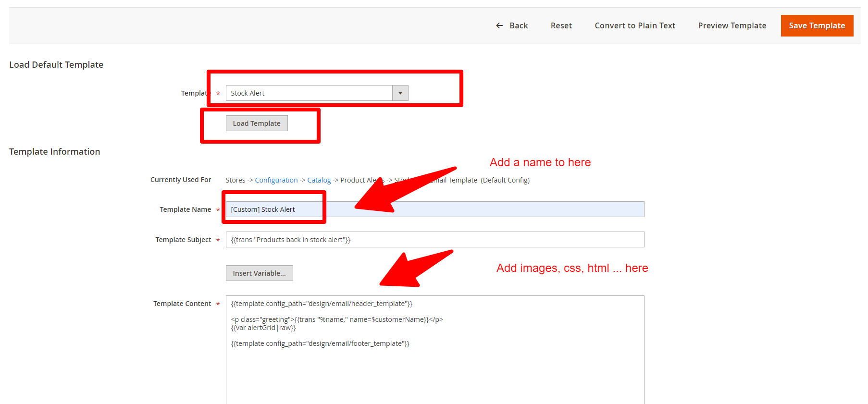
Task: Select the Template Information heading
Action: [55, 152]
